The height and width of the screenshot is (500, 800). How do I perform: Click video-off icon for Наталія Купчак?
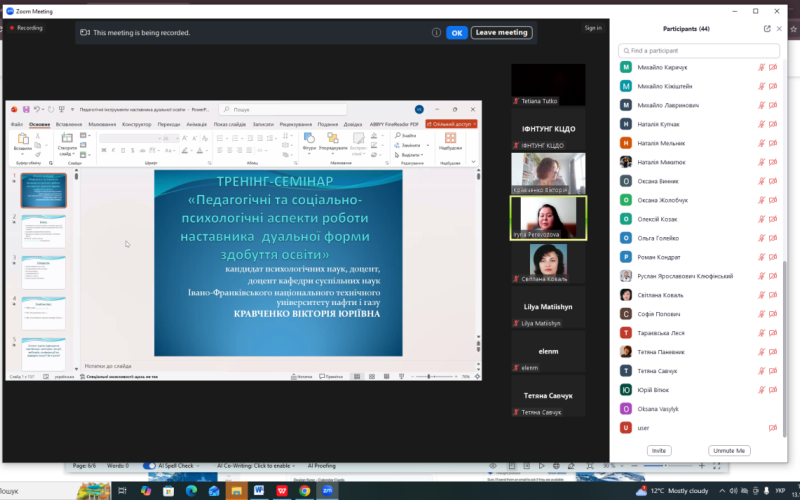pos(773,124)
